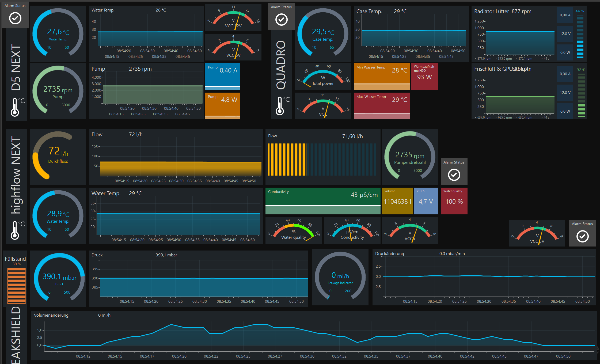Click the QUADRO Alarm Status checkmark icon
Screen dimensions: 600x364
pyautogui.click(x=281, y=20)
